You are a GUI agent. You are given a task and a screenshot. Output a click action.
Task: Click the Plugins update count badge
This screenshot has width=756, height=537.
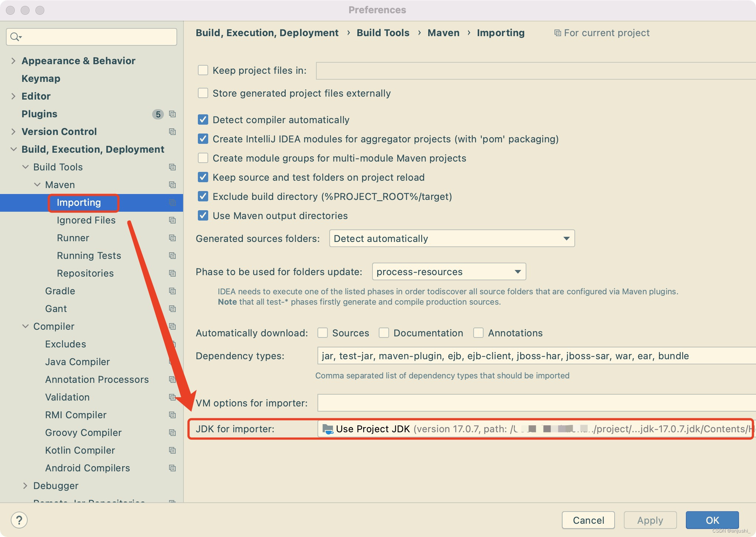tap(158, 114)
